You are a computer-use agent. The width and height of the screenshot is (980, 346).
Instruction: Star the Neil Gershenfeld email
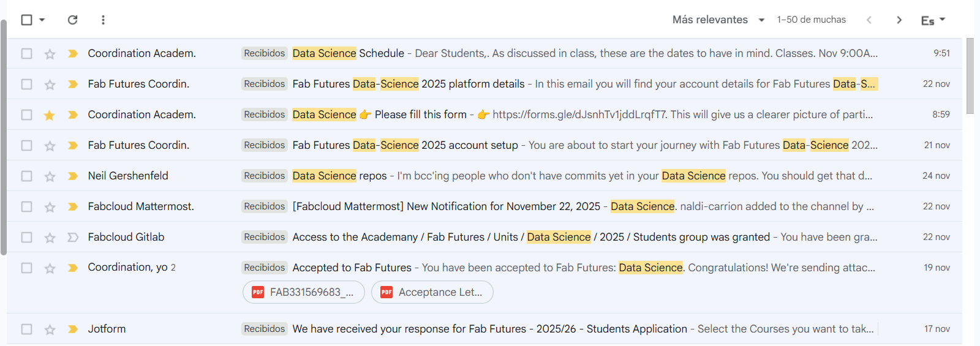click(50, 176)
